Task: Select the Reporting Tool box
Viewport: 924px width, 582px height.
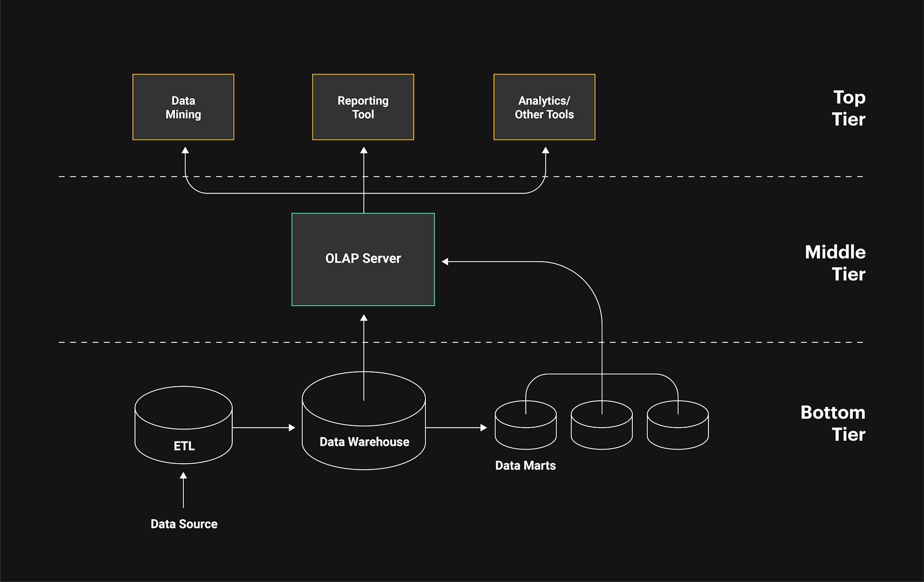Action: point(363,107)
